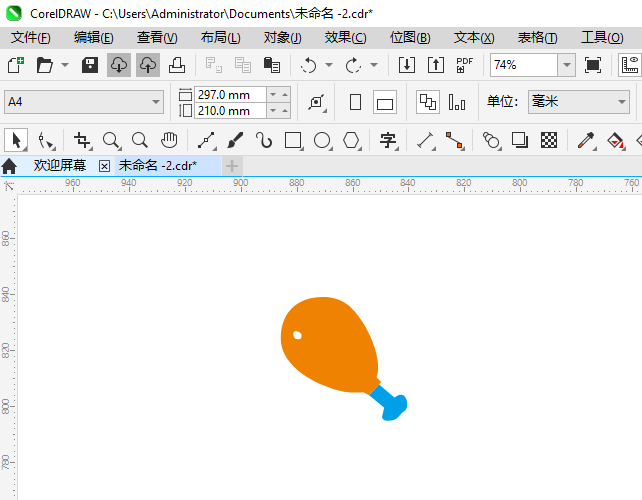Click the Import icon
The width and height of the screenshot is (642, 500).
(x=407, y=65)
